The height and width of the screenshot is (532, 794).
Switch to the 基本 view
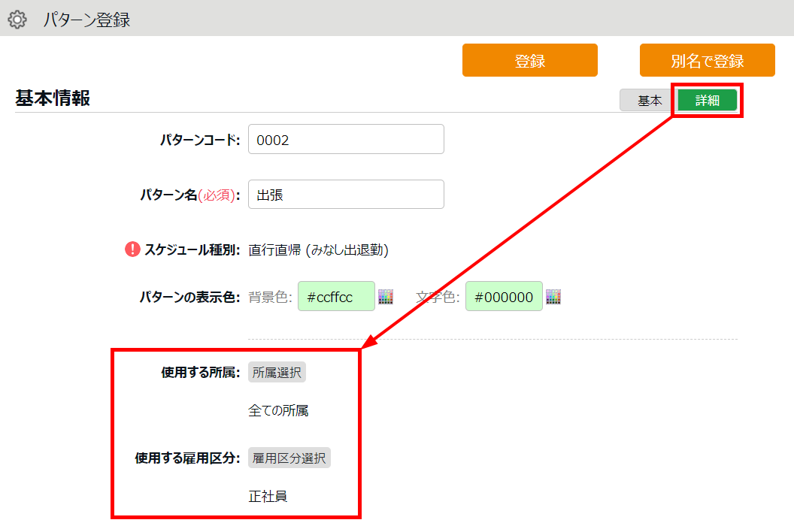[x=649, y=101]
